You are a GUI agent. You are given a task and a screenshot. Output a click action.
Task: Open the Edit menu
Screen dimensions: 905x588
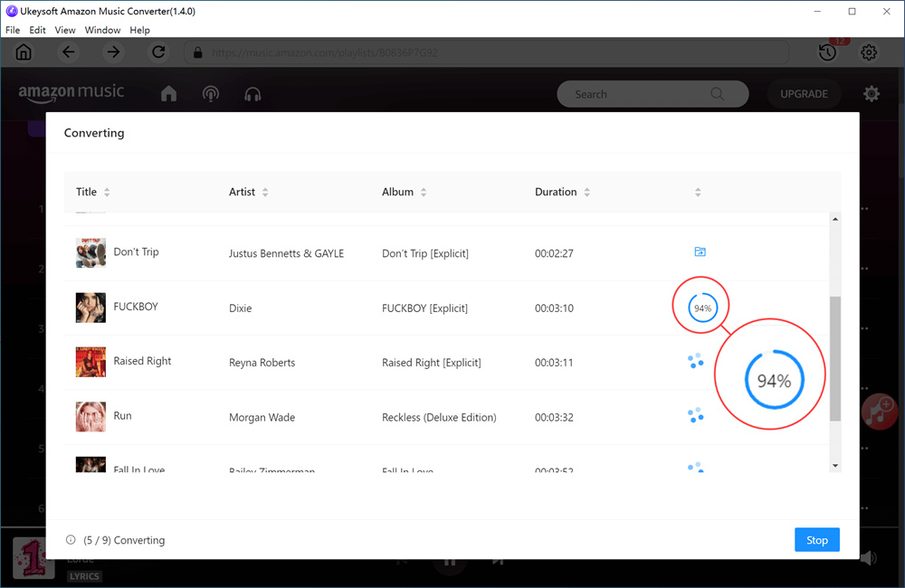[37, 30]
